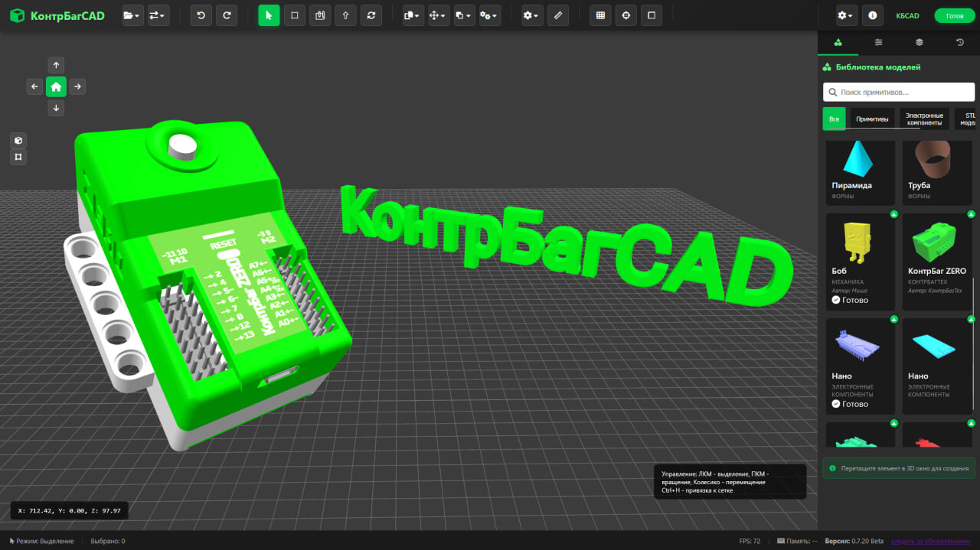Select the ruler measurement tool
The width and height of the screenshot is (980, 550).
coord(558,15)
